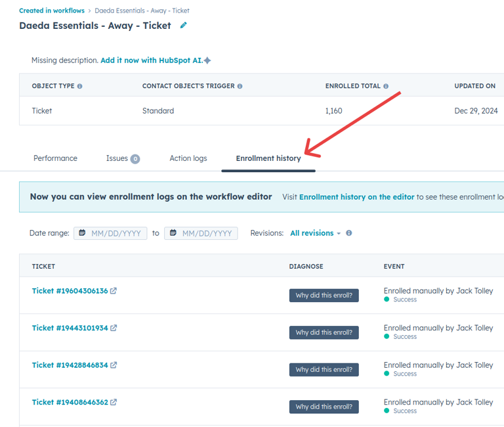The width and height of the screenshot is (504, 427).
Task: Open 'Enrollment history on the editor' link
Action: click(356, 197)
